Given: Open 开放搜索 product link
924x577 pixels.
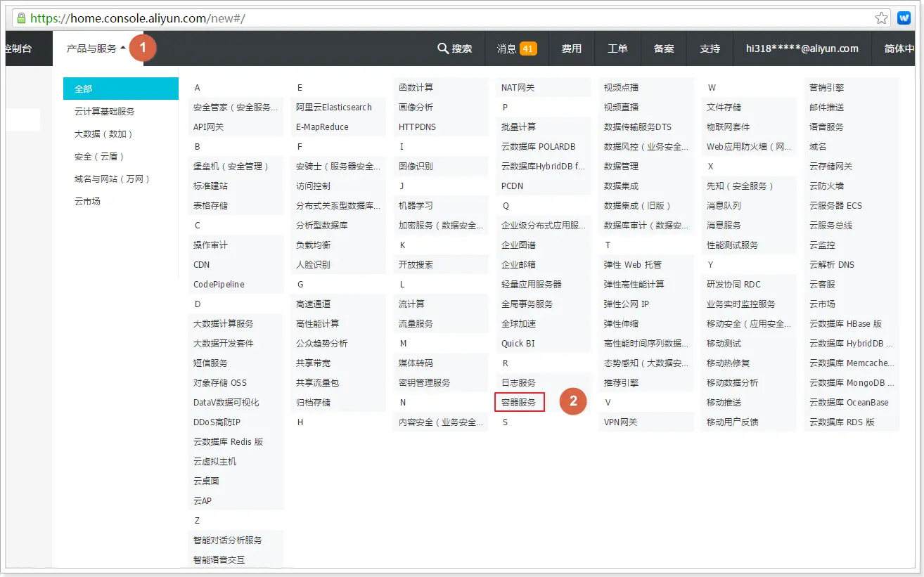Looking at the screenshot, I should pyautogui.click(x=416, y=265).
